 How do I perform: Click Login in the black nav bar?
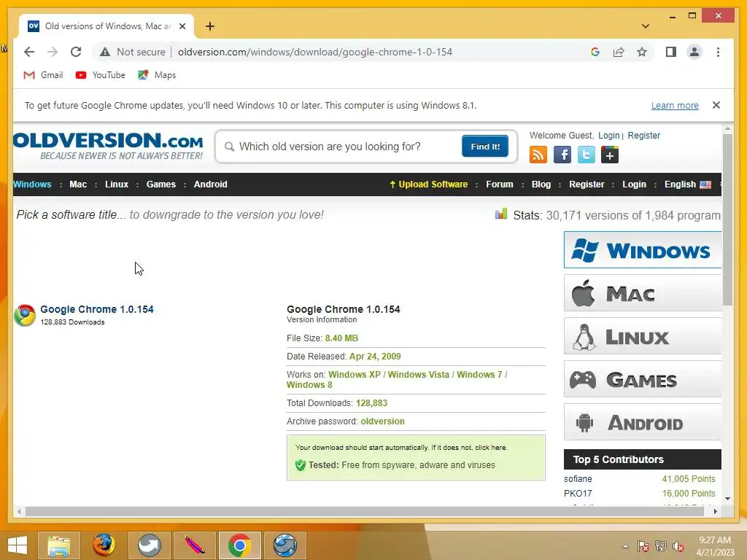click(634, 184)
